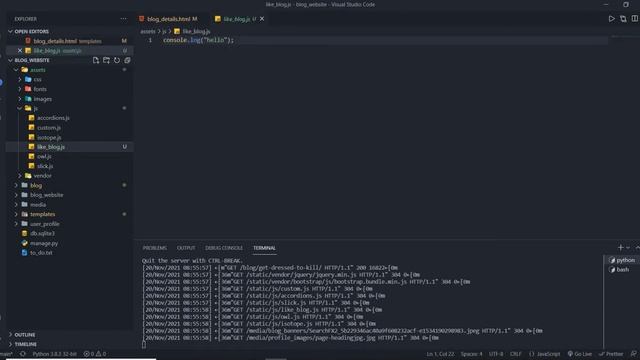Change Spaces: 4 indentation setting
This screenshot has height=360, width=640.
click(x=471, y=354)
